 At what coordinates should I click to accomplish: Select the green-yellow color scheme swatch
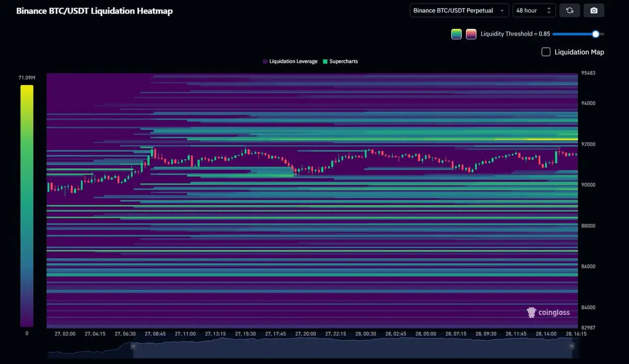pos(456,34)
